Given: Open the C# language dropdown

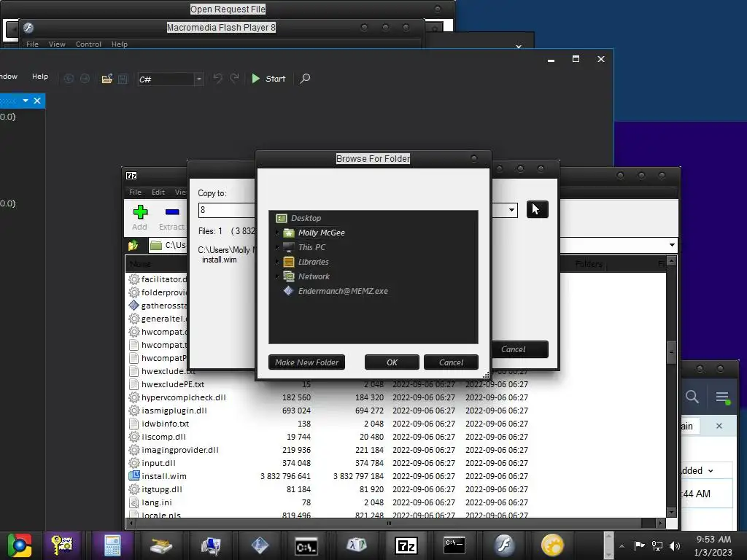Looking at the screenshot, I should tap(199, 79).
